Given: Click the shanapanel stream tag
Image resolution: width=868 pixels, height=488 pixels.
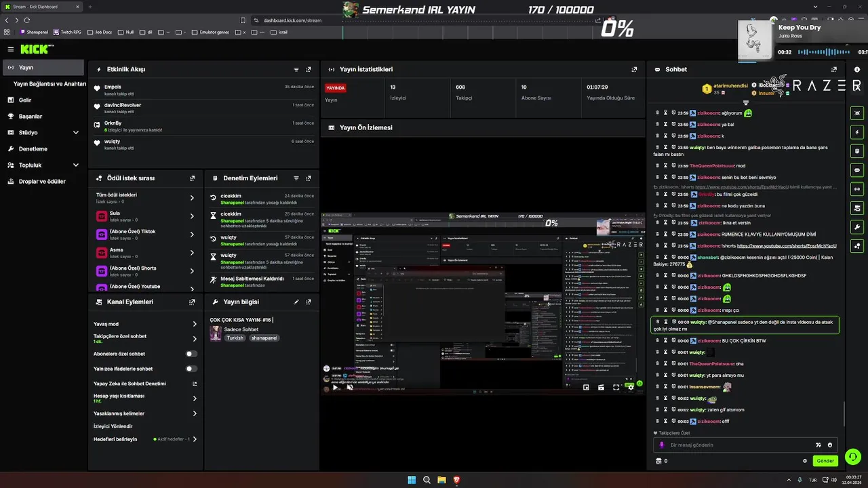Looking at the screenshot, I should [x=264, y=338].
